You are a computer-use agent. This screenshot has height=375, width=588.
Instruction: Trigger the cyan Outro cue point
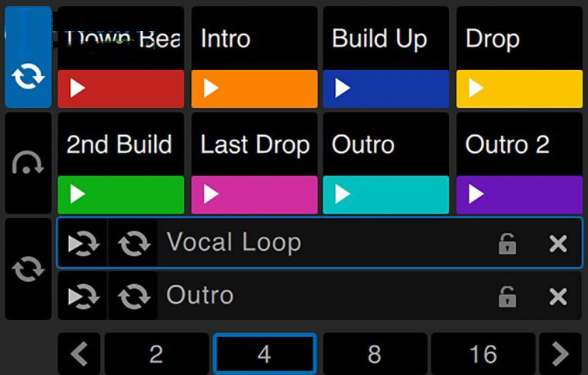[x=386, y=194]
